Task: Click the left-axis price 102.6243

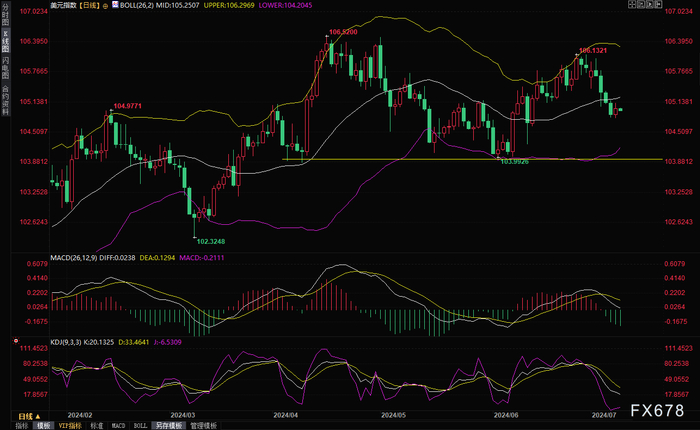Action: [33, 222]
